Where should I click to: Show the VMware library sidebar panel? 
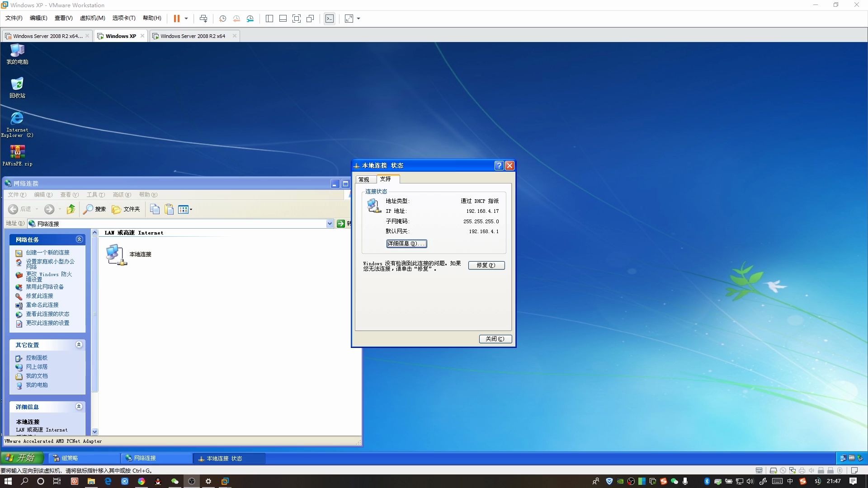pos(269,19)
